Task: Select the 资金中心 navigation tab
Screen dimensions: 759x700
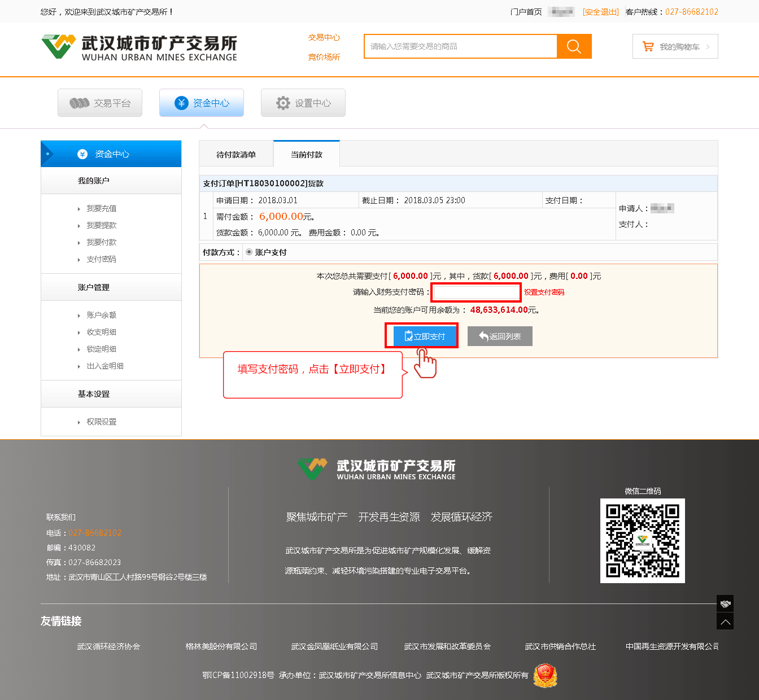Action: tap(202, 103)
